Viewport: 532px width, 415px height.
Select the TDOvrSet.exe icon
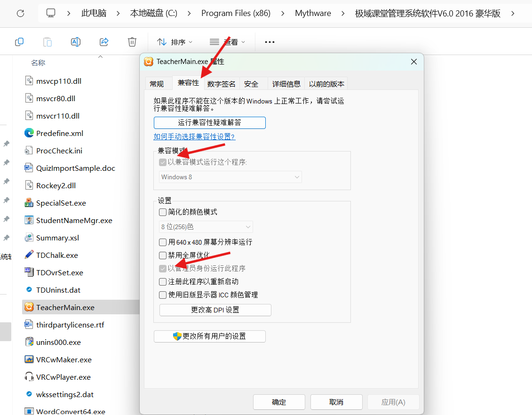coord(29,272)
